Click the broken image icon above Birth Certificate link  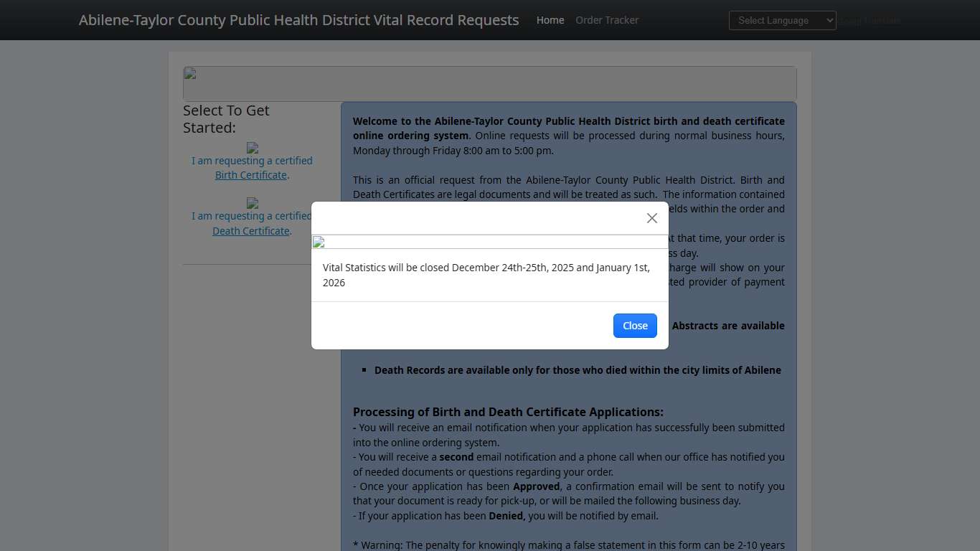252,149
